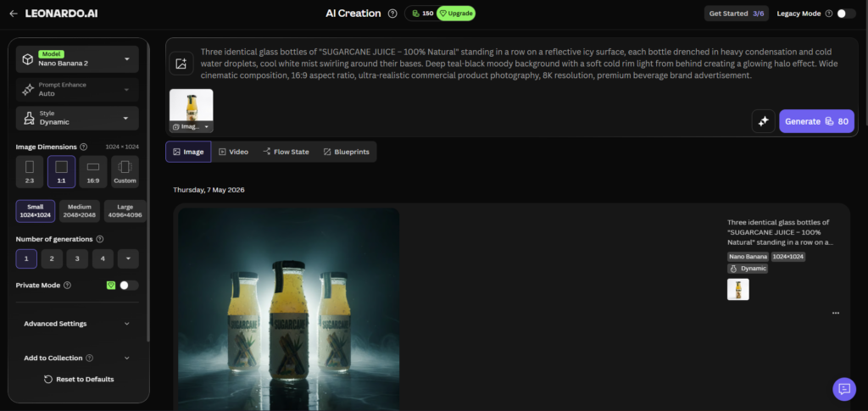868x411 pixels.
Task: Click the left settings panel scrollbar
Action: coord(147,193)
